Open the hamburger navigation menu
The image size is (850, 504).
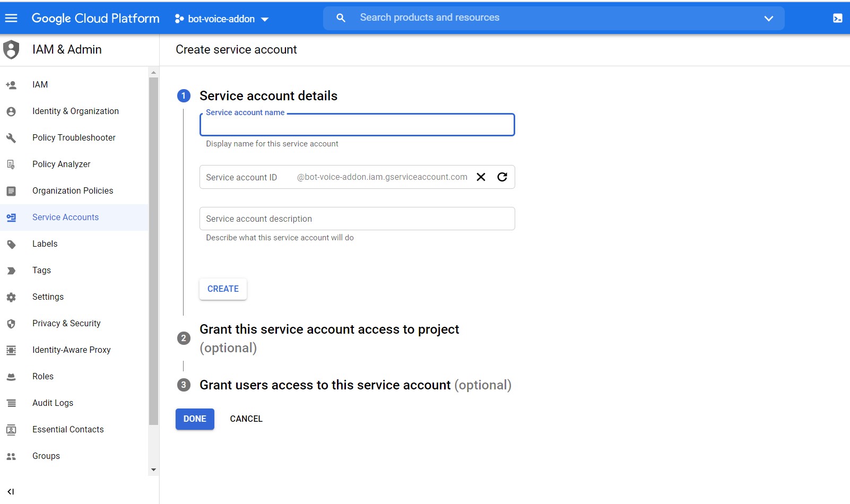pos(11,18)
